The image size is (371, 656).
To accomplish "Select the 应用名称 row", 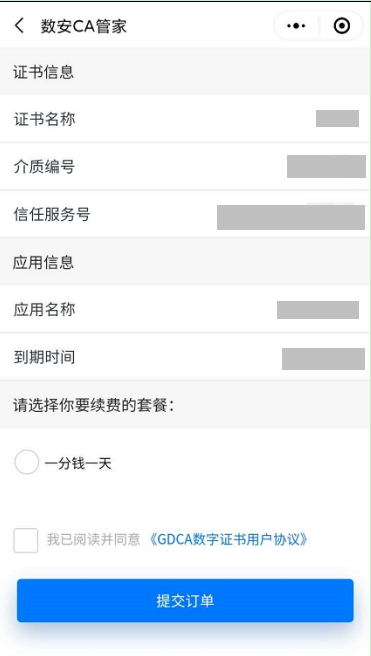I will tap(185, 310).
